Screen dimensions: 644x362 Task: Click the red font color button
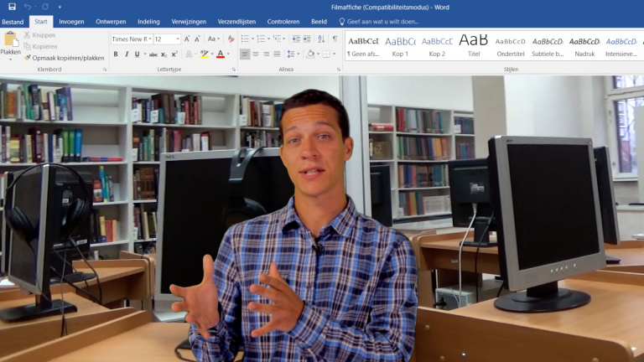[220, 54]
